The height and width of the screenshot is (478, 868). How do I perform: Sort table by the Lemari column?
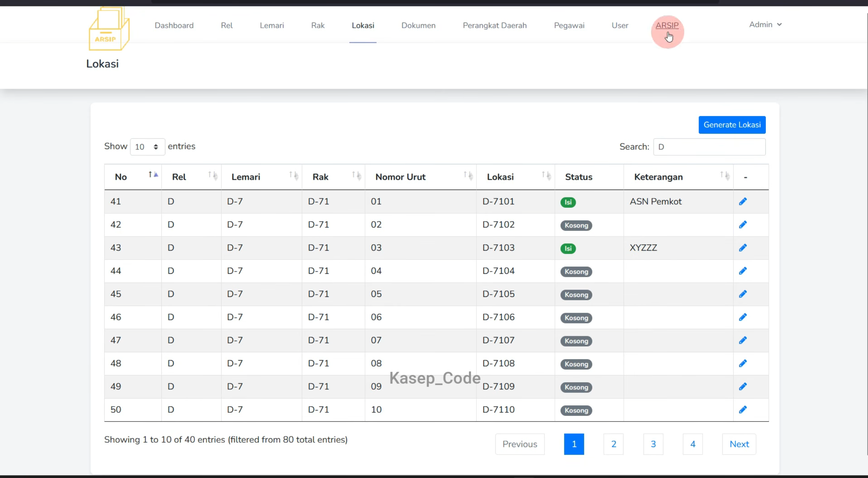point(261,177)
